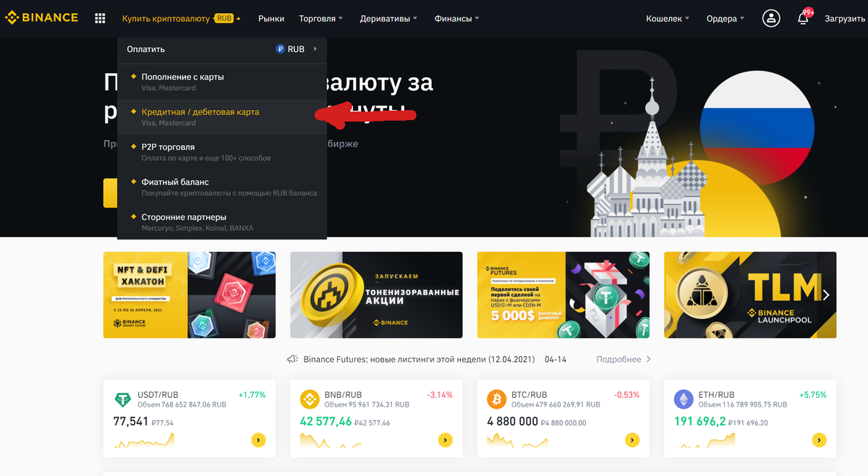The image size is (868, 476).
Task: Open the Торговля dropdown menu
Action: click(321, 18)
